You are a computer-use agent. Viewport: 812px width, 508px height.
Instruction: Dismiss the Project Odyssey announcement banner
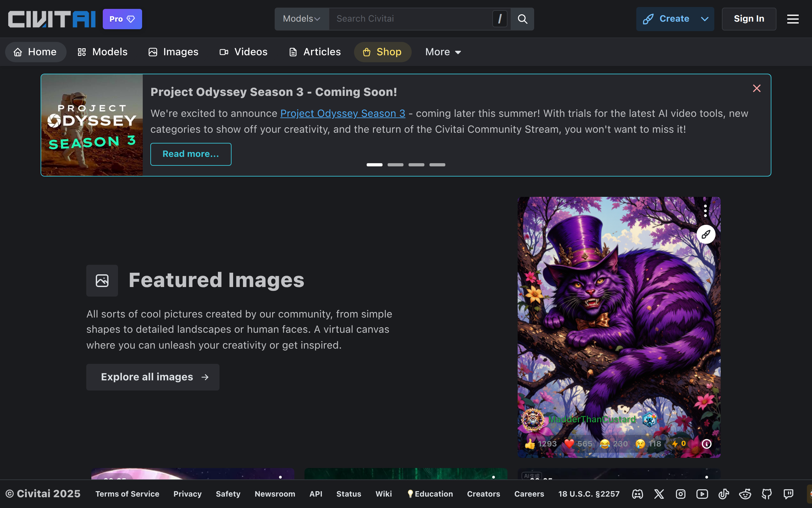756,88
